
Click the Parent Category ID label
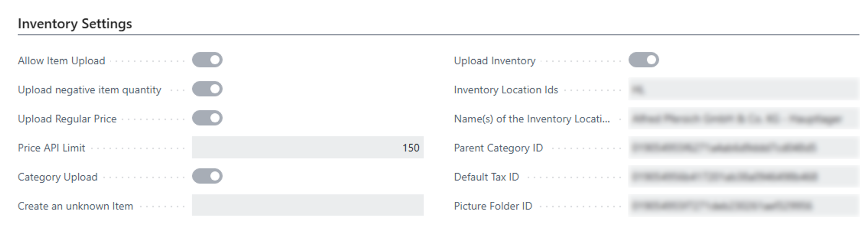tap(498, 148)
